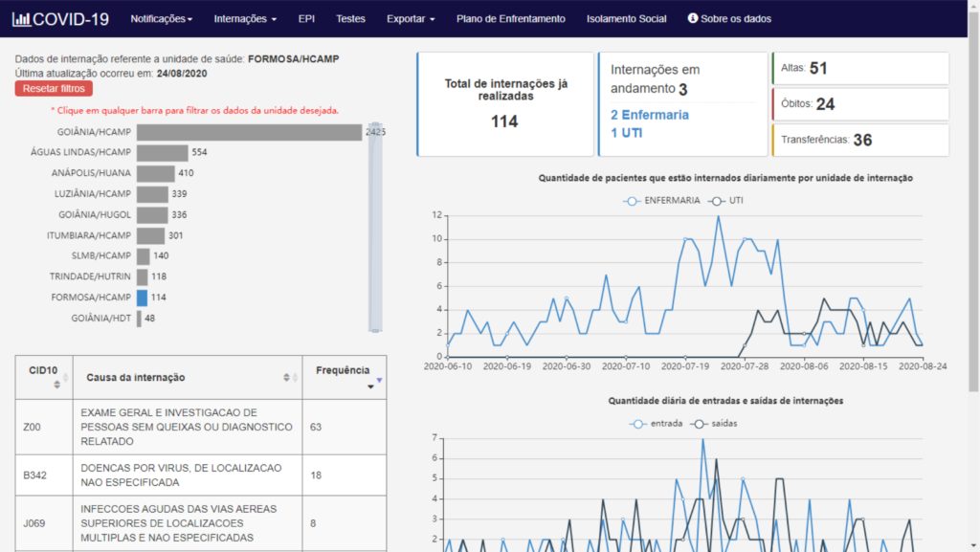Click frequency value 18 cell
The height and width of the screenshot is (552, 980).
[345, 475]
